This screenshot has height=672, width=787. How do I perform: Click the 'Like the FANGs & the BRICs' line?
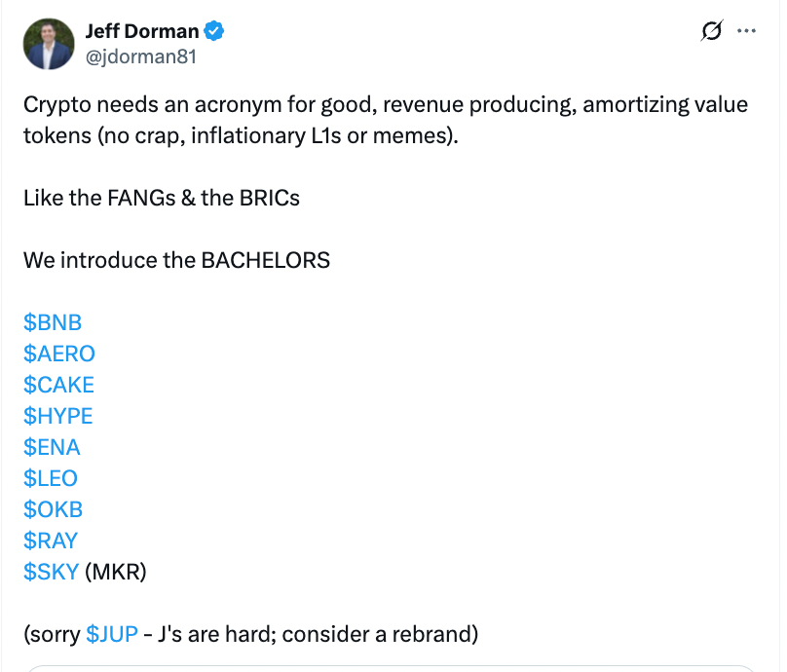pyautogui.click(x=162, y=199)
